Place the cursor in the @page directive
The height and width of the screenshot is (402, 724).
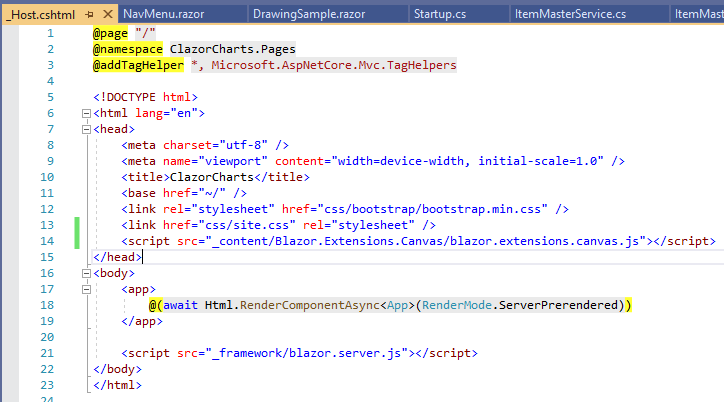click(110, 33)
